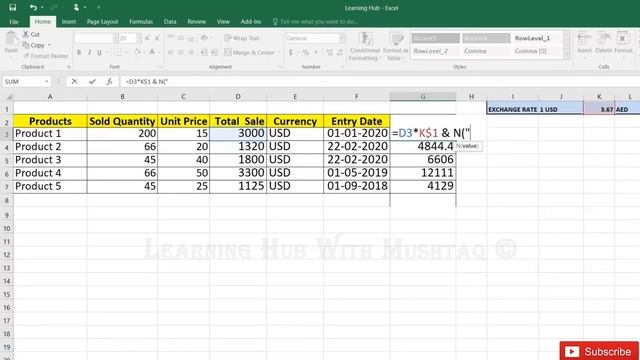Open Conditional Formatting menu

365,46
